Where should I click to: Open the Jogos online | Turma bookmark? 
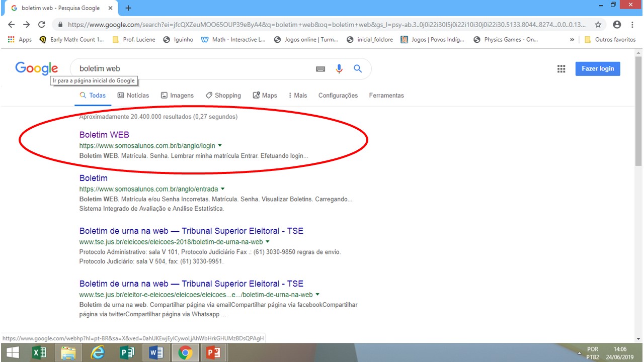coord(306,39)
